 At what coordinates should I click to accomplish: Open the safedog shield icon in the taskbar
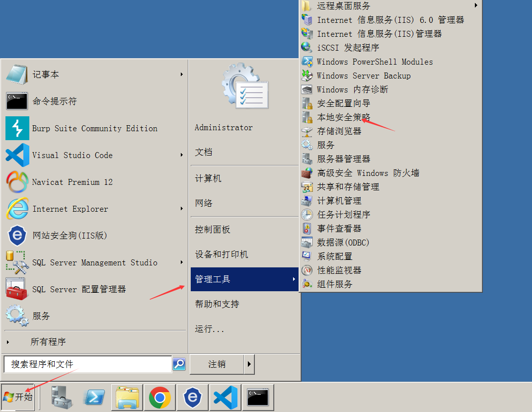192,397
